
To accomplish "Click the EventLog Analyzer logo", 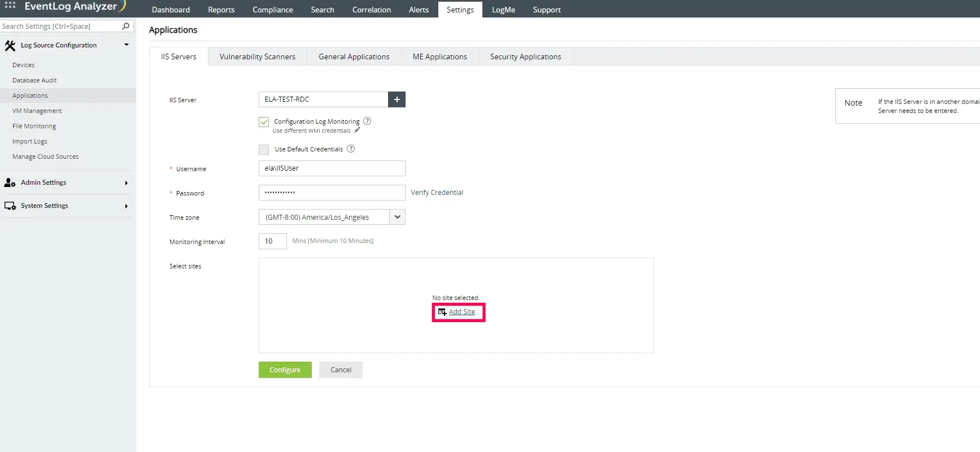I will tap(75, 6).
